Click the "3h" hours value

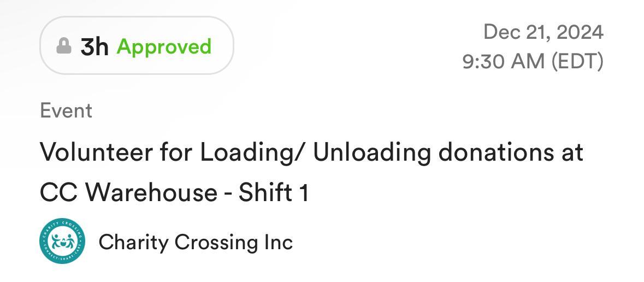click(94, 47)
